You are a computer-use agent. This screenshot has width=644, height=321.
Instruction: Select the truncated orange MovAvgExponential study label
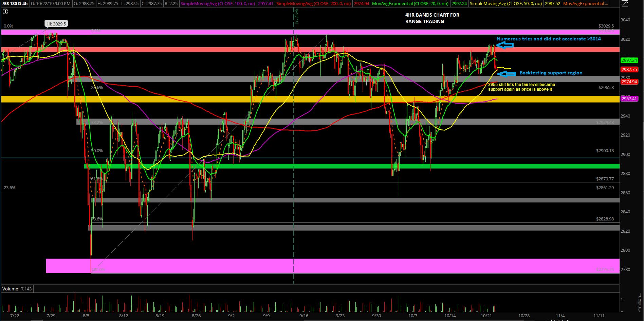586,4
